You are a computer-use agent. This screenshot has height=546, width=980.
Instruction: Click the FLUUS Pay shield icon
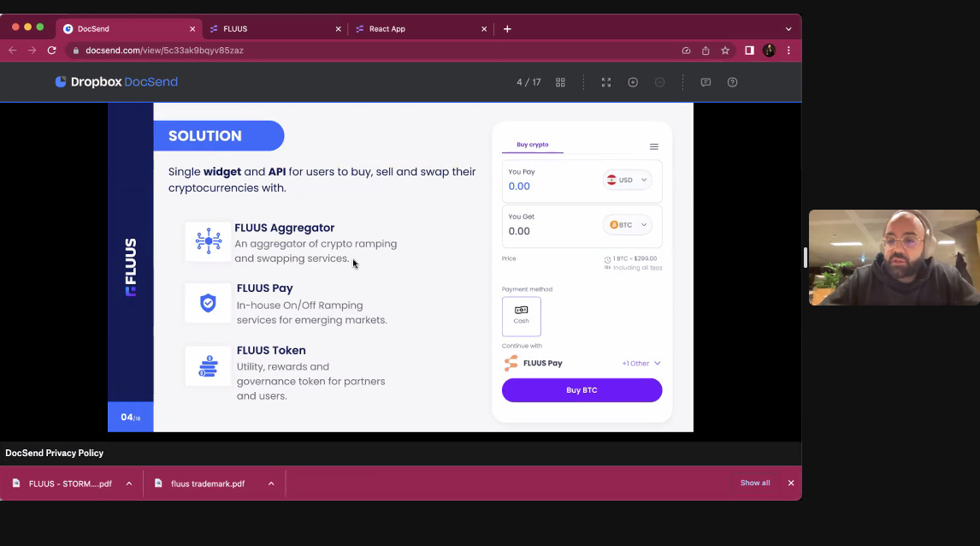[208, 303]
